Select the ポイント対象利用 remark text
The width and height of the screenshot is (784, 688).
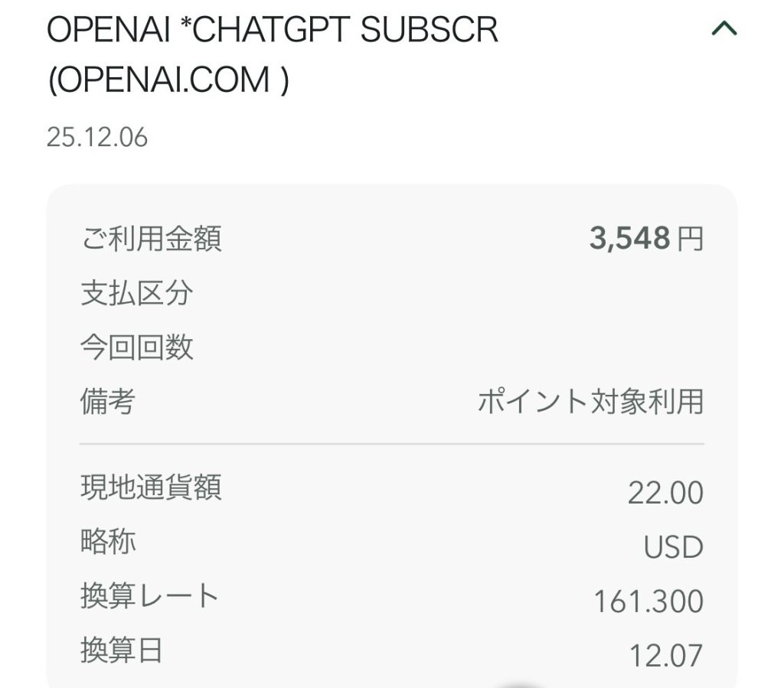click(590, 402)
